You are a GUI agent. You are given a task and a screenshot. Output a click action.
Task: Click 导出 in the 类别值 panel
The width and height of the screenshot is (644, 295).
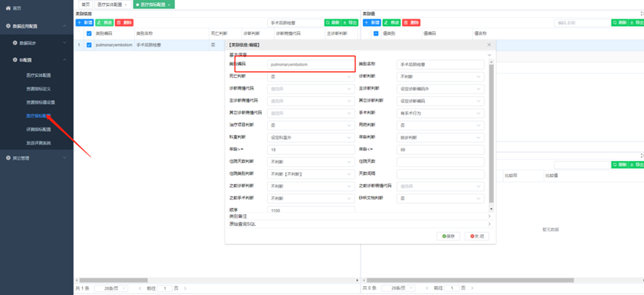(x=636, y=22)
